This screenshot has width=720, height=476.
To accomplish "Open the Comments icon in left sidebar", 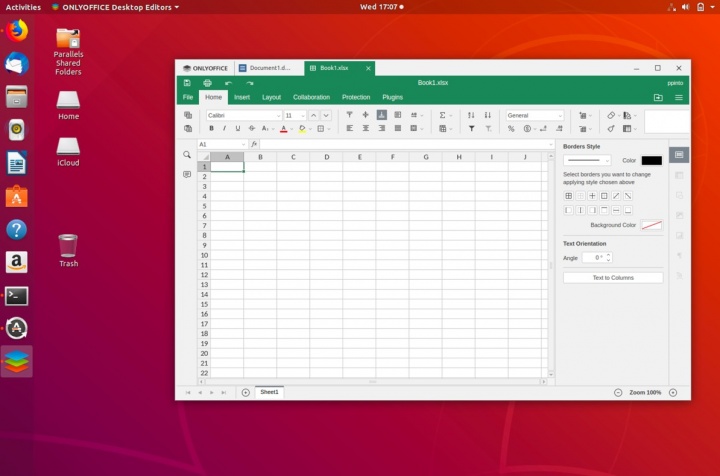I will 187,174.
